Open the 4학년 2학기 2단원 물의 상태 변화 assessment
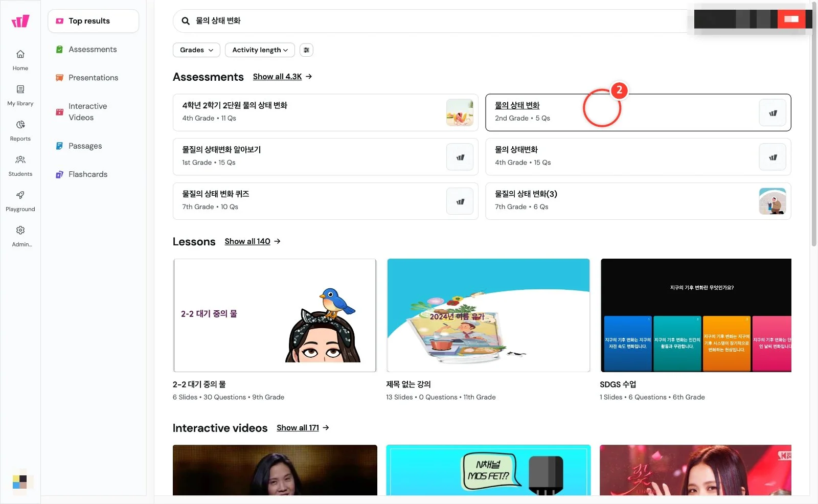This screenshot has width=818, height=504. (x=326, y=112)
